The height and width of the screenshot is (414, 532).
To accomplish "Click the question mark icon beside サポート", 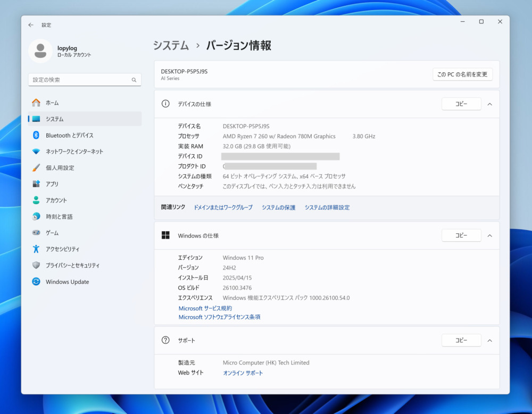I will (x=165, y=340).
